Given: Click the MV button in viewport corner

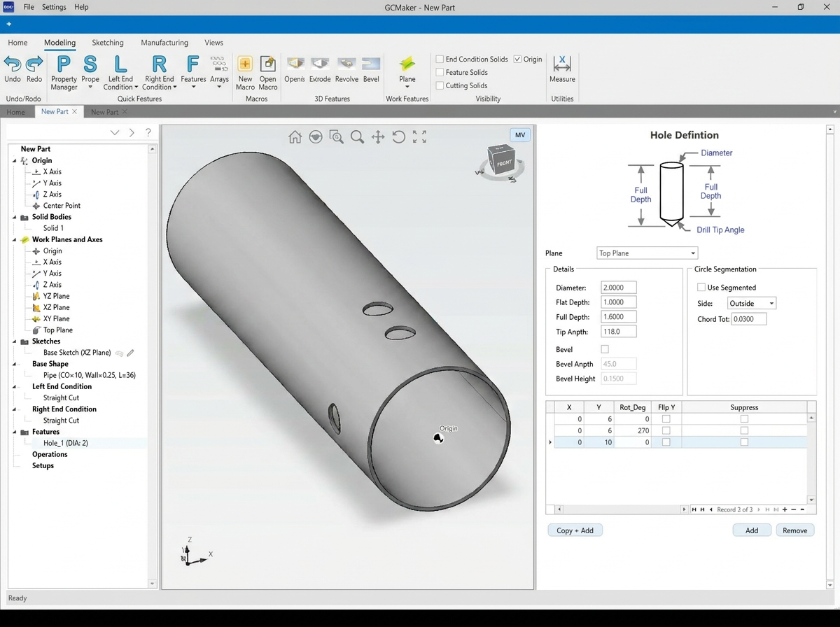Looking at the screenshot, I should pos(520,135).
